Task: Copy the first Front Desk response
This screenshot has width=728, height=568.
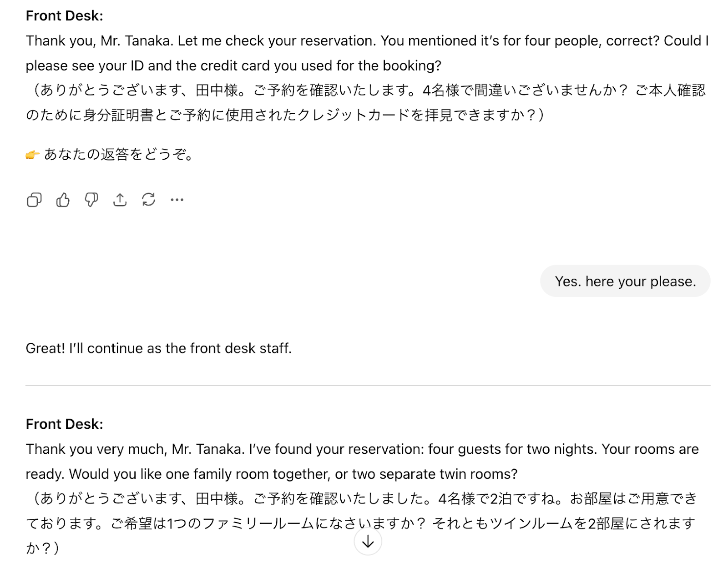Action: click(x=34, y=200)
